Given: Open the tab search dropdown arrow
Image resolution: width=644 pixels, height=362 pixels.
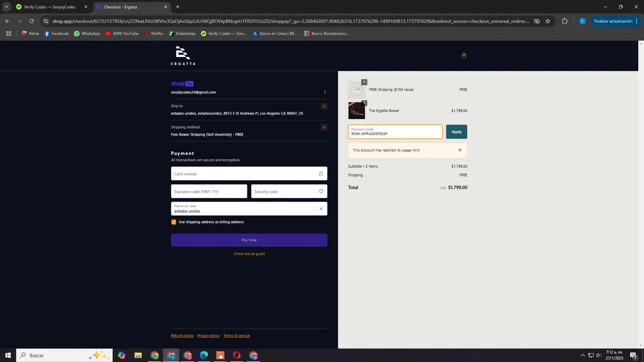Looking at the screenshot, I should 6,7.
